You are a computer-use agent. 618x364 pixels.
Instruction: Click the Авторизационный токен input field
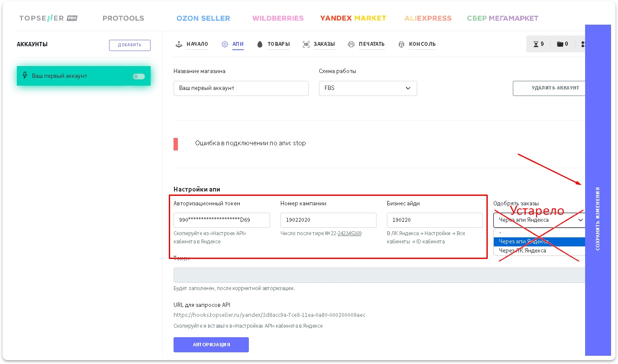[x=222, y=220]
